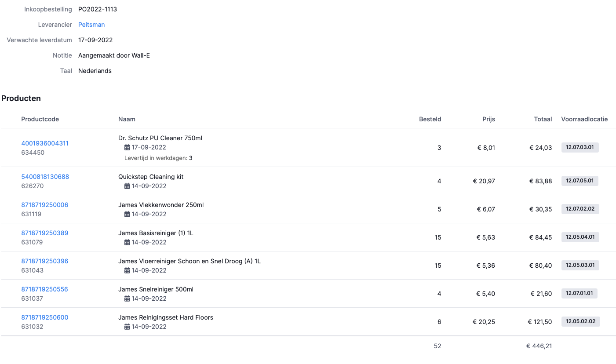Viewport: 616px width, 364px height.
Task: Select location tag 12.05.02.02
Action: pos(580,321)
